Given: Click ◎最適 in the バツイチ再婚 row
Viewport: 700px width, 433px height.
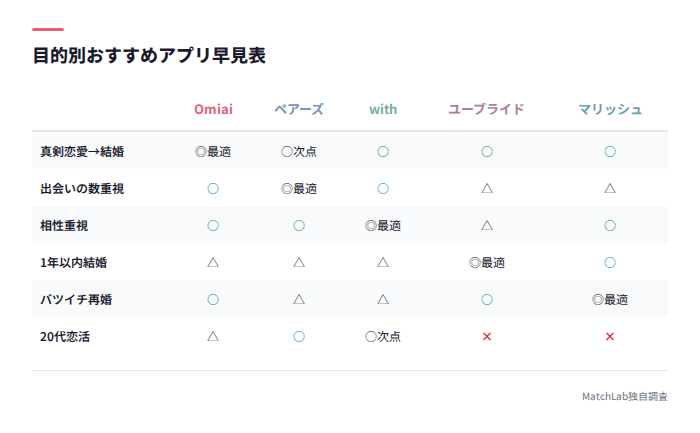Looking at the screenshot, I should click(x=610, y=300).
